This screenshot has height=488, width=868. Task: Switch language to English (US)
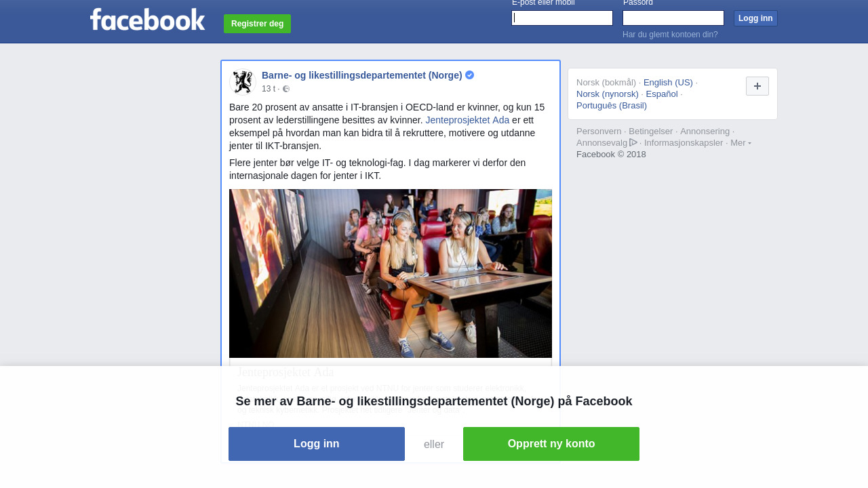click(668, 83)
